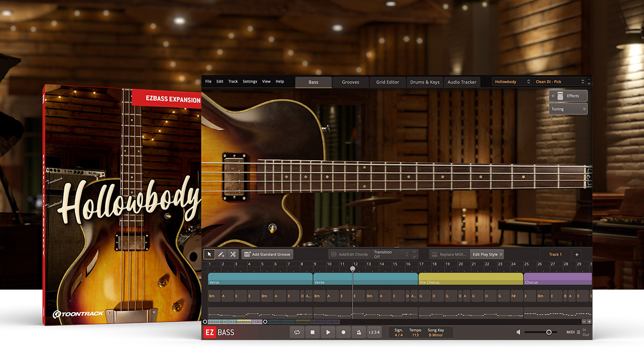Switch to the Drums & Keys tab
The image size is (644, 362).
click(x=425, y=82)
